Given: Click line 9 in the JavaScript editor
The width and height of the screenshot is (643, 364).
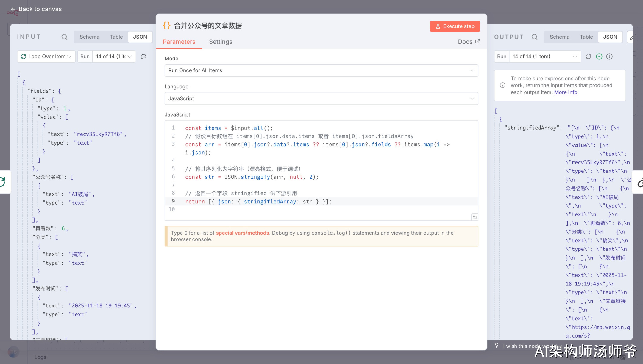Looking at the screenshot, I should pyautogui.click(x=258, y=202).
